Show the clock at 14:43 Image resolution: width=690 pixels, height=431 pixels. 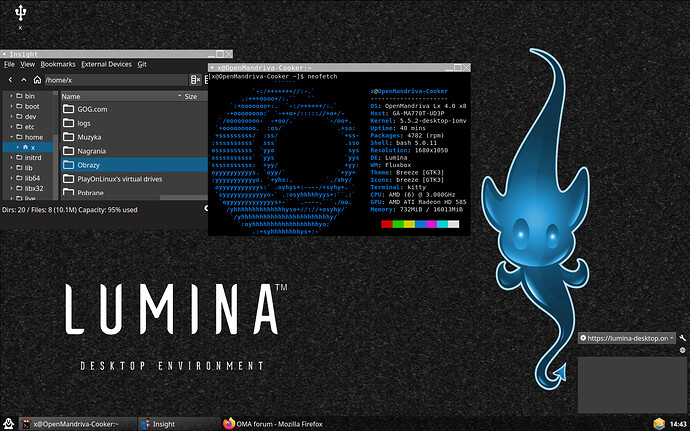tap(678, 424)
